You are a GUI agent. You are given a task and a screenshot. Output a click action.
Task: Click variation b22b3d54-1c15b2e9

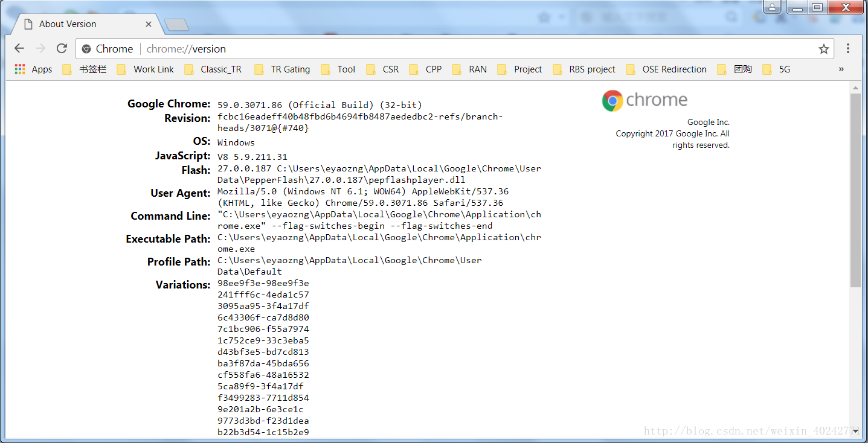click(x=263, y=432)
